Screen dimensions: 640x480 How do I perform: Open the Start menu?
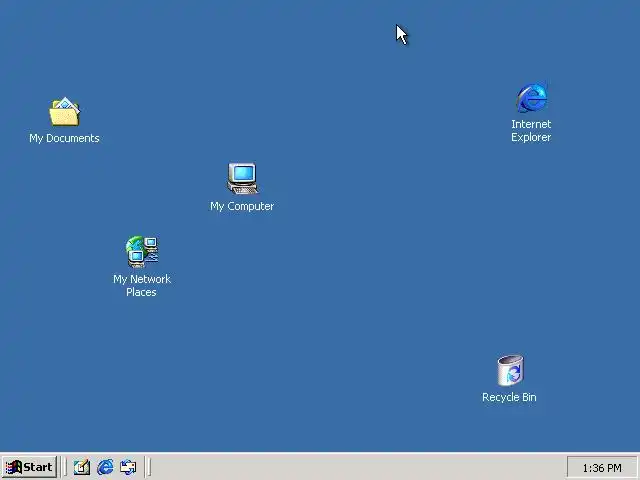click(29, 467)
